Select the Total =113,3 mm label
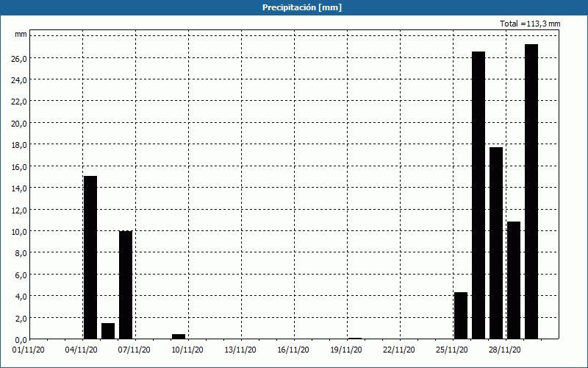588x368 pixels. pyautogui.click(x=530, y=24)
